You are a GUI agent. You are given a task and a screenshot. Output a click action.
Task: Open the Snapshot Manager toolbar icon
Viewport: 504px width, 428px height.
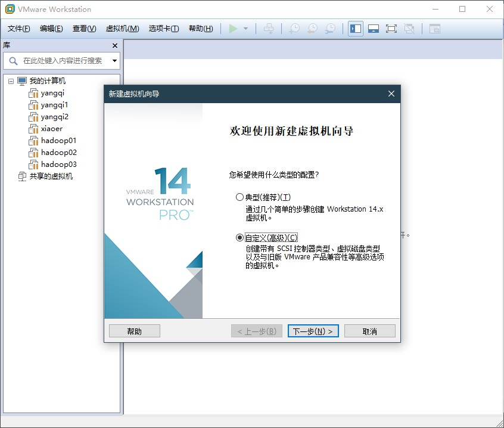[330, 29]
